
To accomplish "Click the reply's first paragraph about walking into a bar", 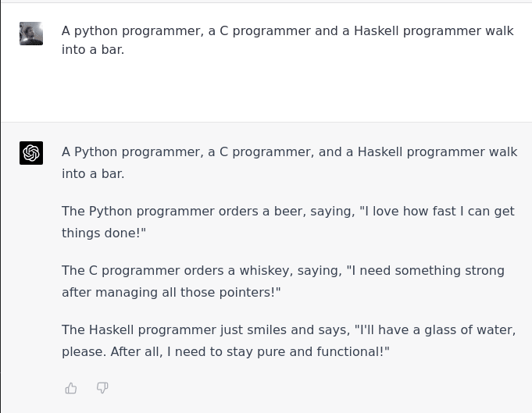I will point(289,162).
